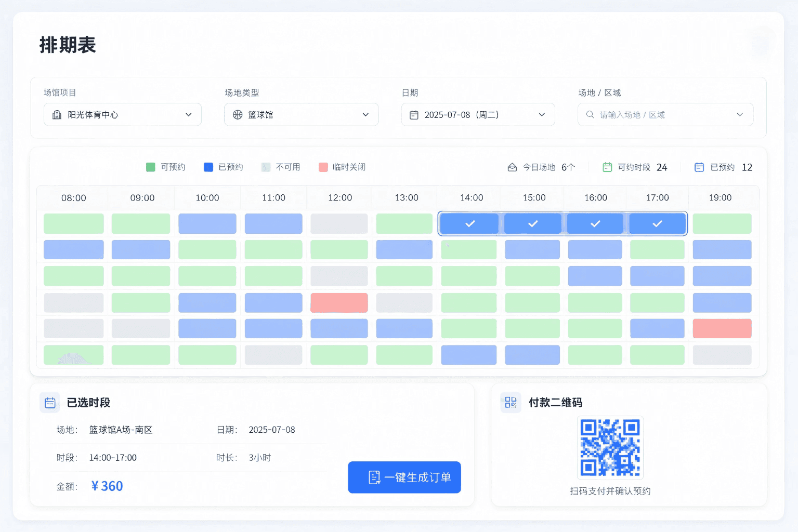
Task: Click the basketball icon in 场地类型 field
Action: click(238, 115)
